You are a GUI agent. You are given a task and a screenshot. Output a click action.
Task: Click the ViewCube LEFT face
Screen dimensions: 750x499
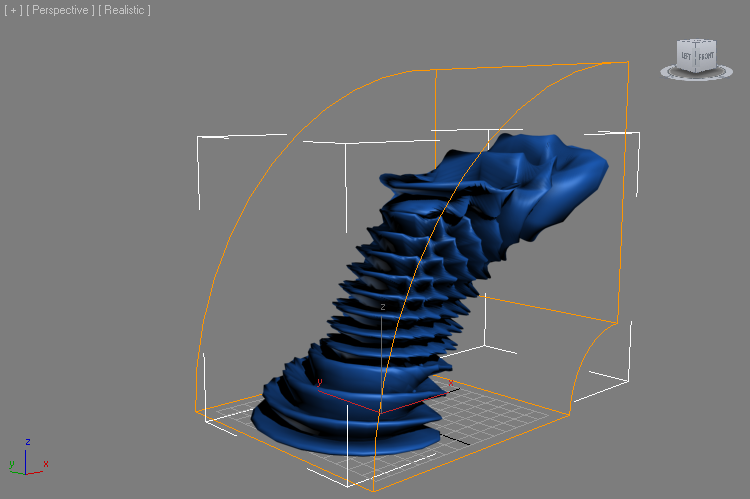pyautogui.click(x=686, y=56)
